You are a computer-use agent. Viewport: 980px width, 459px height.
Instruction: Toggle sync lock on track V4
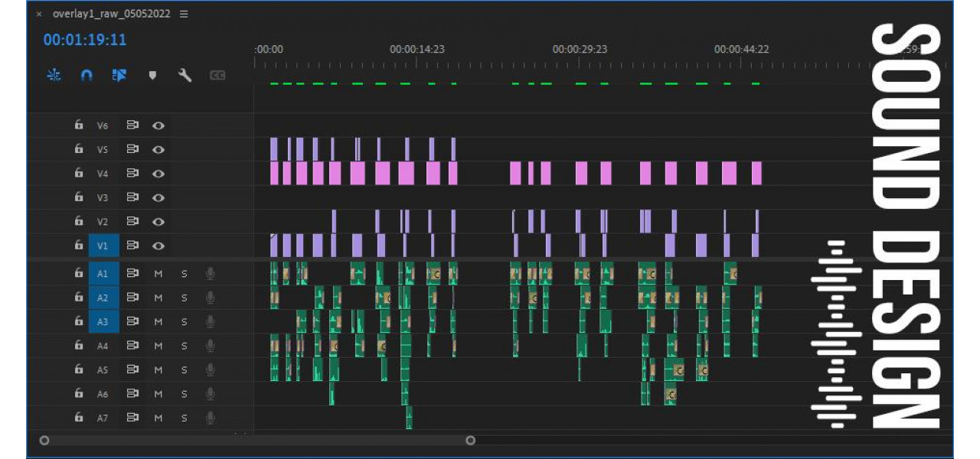pyautogui.click(x=132, y=173)
